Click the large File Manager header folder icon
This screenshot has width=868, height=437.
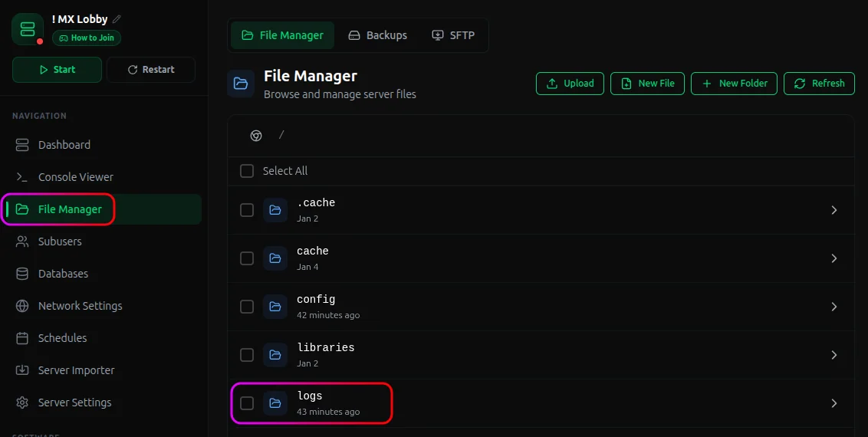click(241, 84)
